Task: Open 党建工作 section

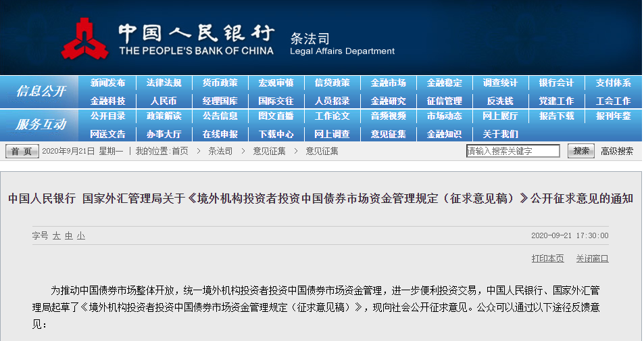Action: coord(556,101)
